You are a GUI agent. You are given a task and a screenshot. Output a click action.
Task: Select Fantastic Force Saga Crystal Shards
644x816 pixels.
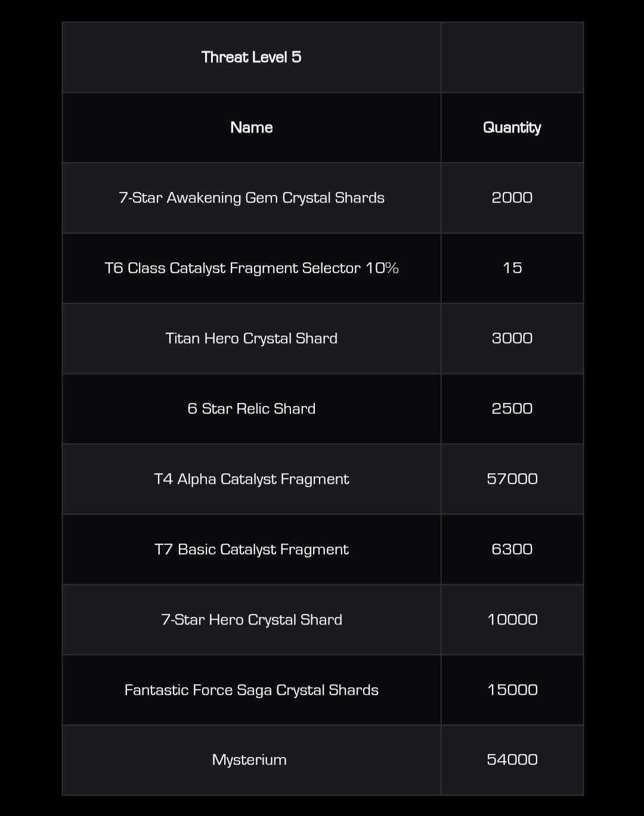tap(251, 690)
